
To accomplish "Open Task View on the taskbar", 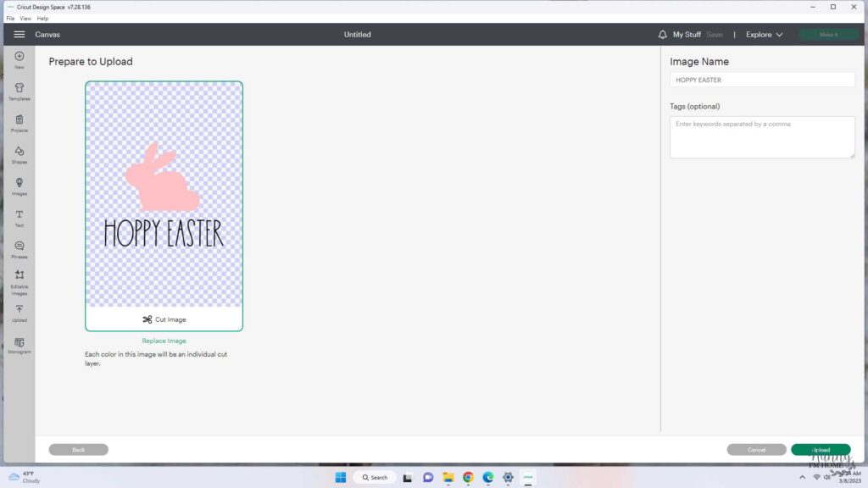I will coord(408,477).
